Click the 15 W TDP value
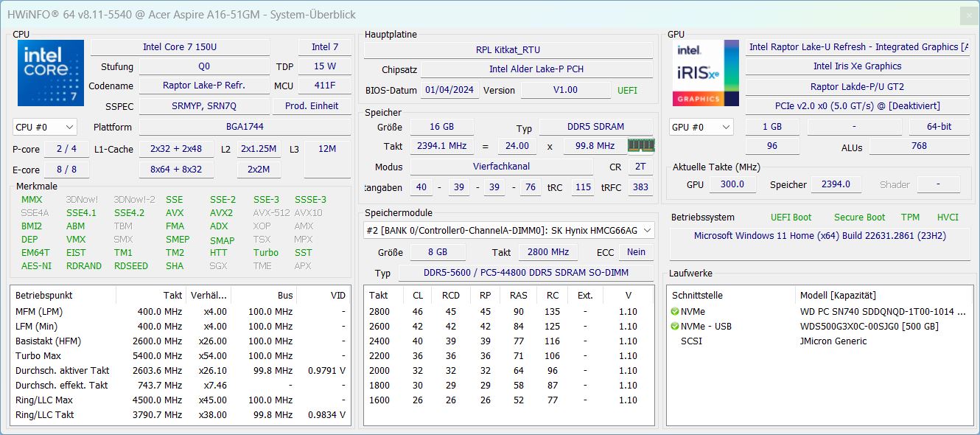 324,66
